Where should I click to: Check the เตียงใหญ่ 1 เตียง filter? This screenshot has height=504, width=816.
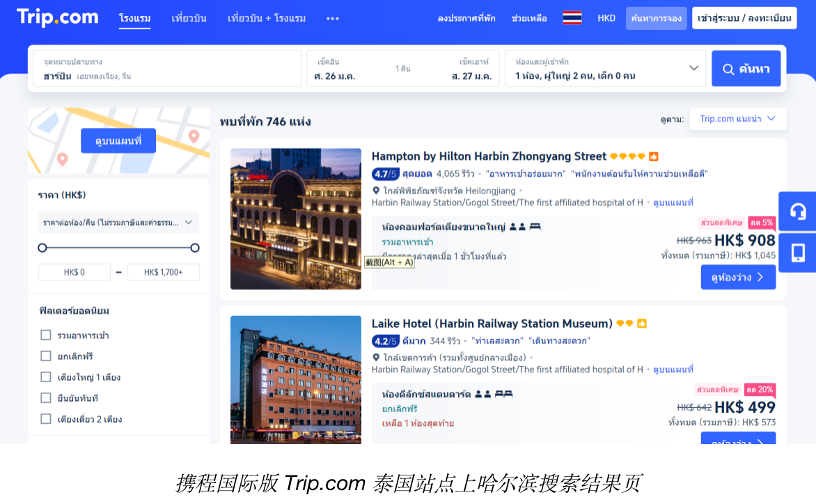click(x=46, y=377)
